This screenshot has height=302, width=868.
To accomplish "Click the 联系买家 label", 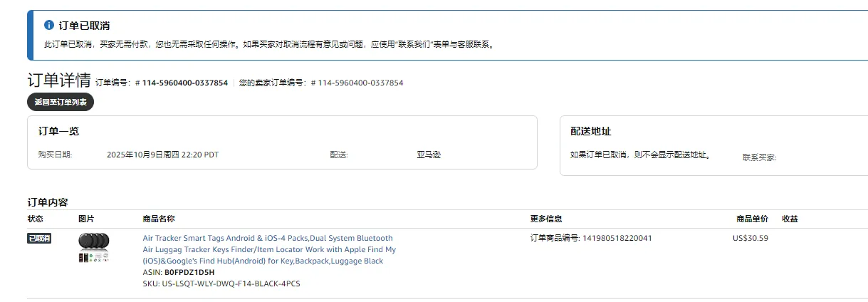I will (x=759, y=157).
